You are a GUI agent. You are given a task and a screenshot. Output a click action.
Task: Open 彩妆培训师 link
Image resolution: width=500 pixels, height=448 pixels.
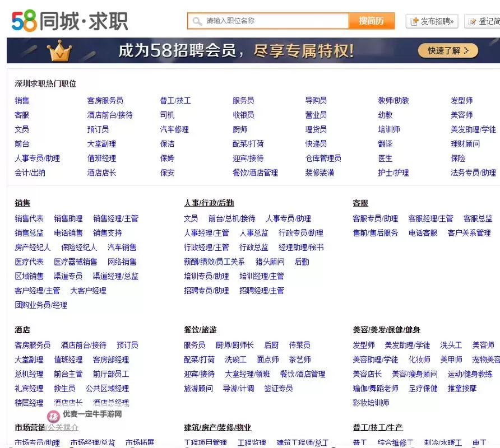(x=371, y=403)
